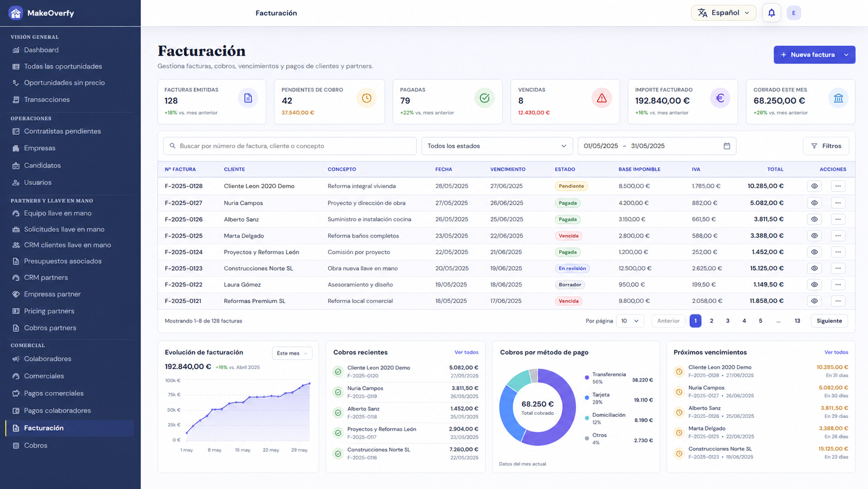Expand the Este mes period dropdown

tap(292, 353)
